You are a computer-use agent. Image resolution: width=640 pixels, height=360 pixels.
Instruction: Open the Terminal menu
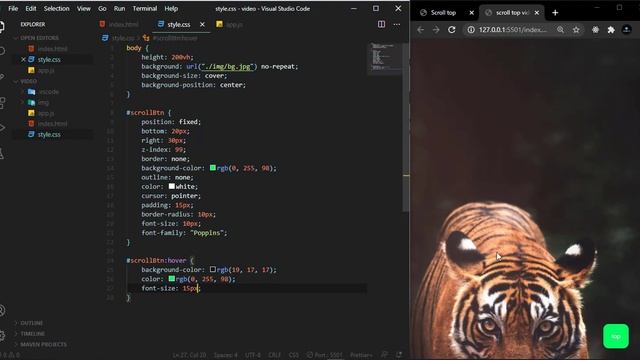pos(144,9)
